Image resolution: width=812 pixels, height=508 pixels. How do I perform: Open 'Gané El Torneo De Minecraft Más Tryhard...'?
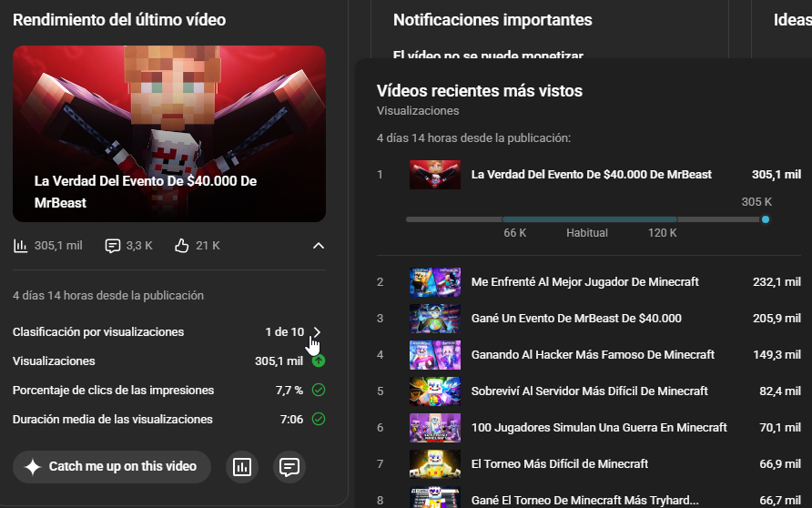[x=585, y=500]
